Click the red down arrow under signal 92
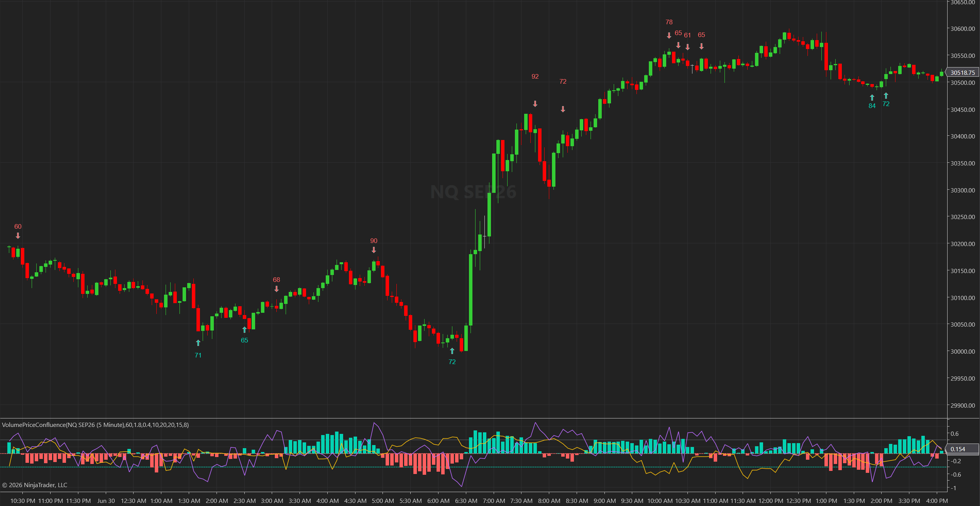 [x=535, y=104]
